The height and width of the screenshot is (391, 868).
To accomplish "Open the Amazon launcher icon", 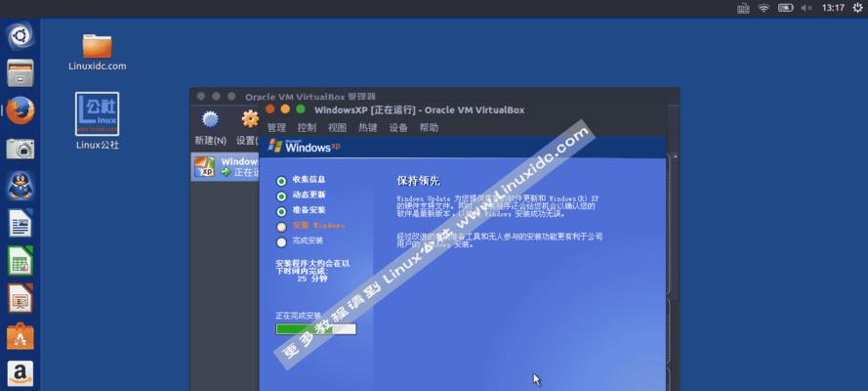I will click(x=21, y=373).
